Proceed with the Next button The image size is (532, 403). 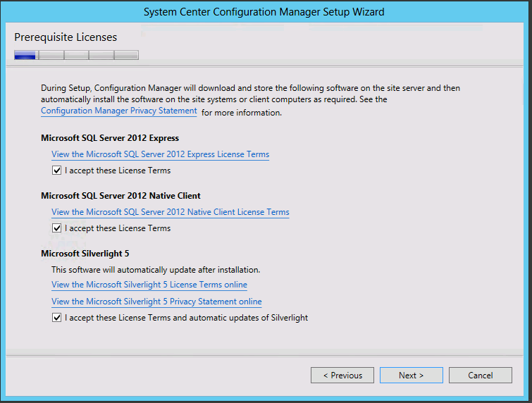click(412, 376)
